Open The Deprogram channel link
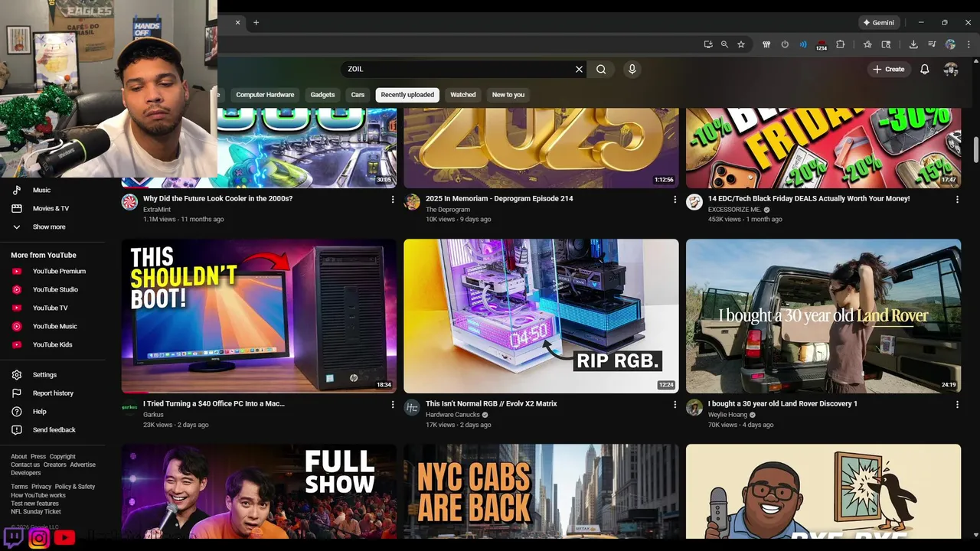Image resolution: width=980 pixels, height=551 pixels. (x=448, y=210)
